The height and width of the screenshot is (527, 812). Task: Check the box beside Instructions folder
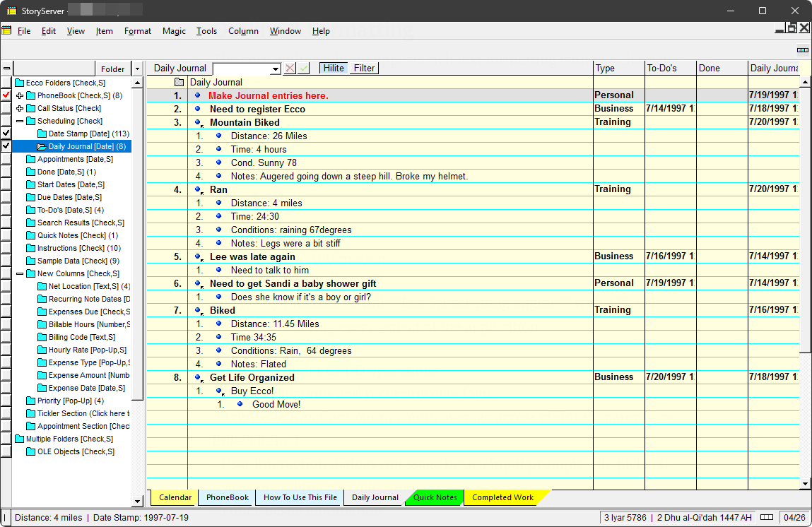point(6,249)
